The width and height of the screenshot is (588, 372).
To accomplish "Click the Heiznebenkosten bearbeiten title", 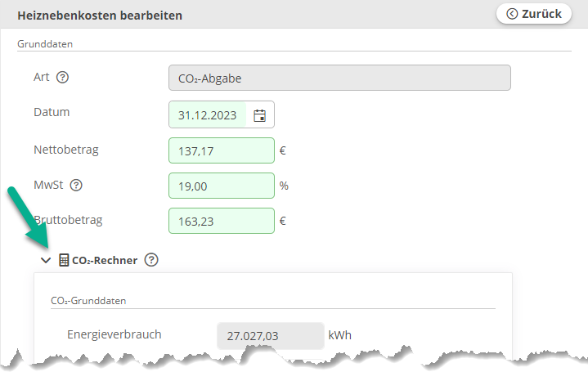I will [x=100, y=16].
